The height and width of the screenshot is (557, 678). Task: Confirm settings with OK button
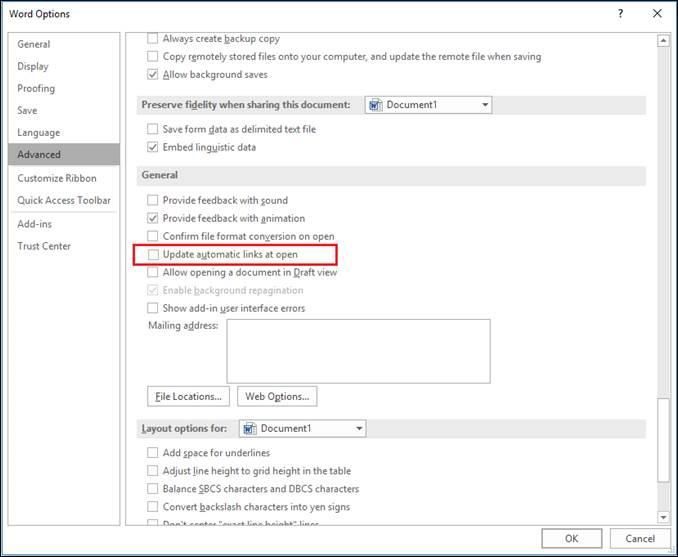[x=571, y=538]
